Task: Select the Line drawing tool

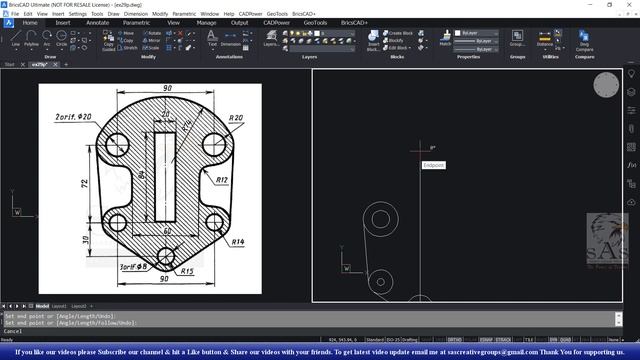Action: pos(16,38)
